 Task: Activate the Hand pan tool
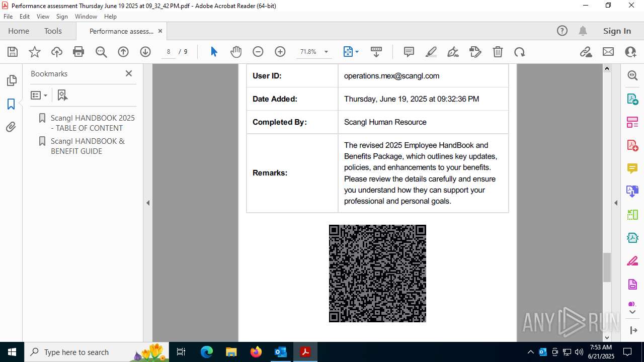(x=236, y=52)
